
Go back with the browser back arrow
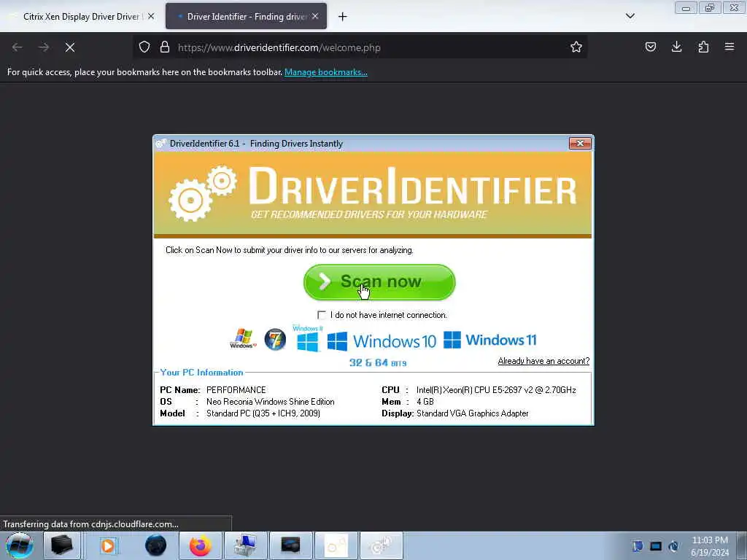[x=18, y=47]
